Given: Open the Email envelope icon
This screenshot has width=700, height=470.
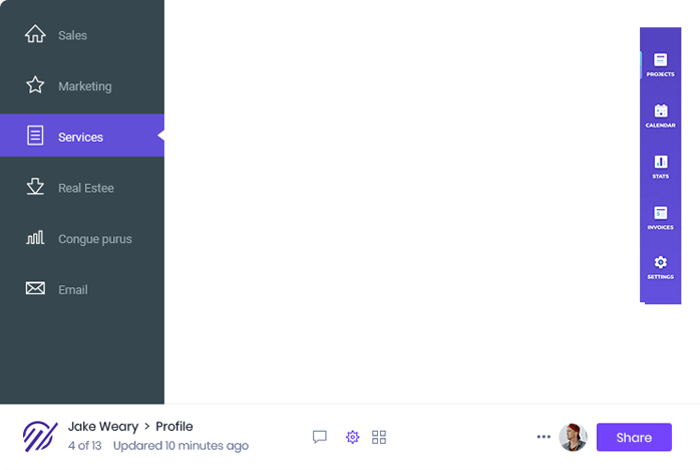Looking at the screenshot, I should click(35, 288).
